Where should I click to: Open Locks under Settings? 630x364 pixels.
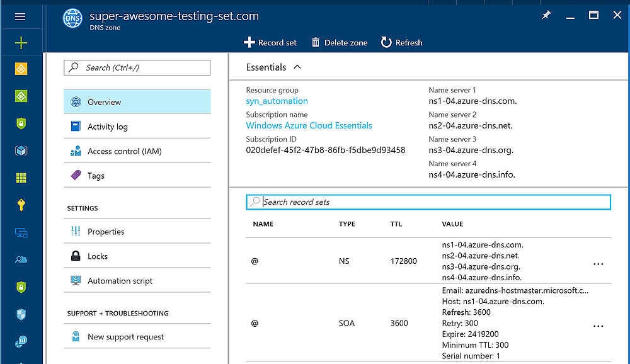[x=137, y=256]
